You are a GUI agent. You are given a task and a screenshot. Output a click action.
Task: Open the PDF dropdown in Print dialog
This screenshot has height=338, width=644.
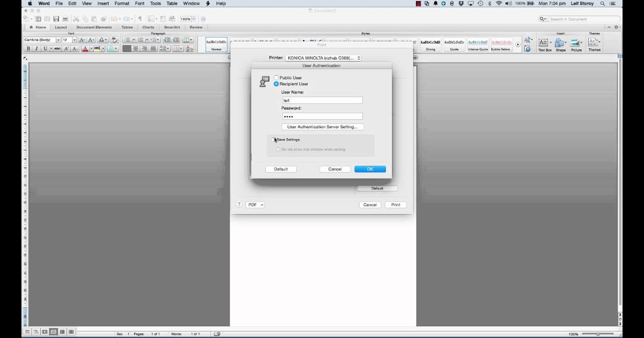tap(255, 204)
